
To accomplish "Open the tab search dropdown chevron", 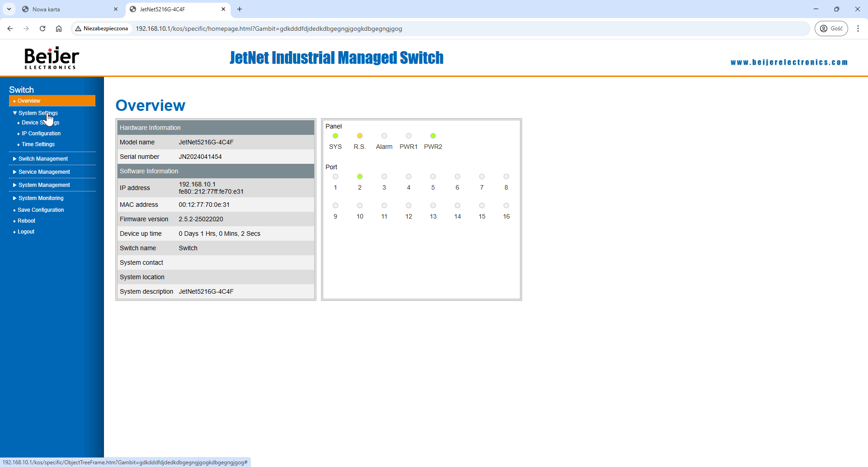I will click(9, 9).
